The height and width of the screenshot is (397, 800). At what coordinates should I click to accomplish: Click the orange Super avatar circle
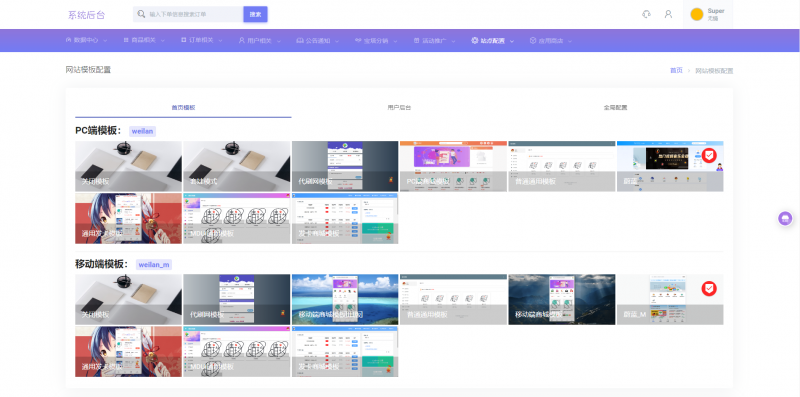pyautogui.click(x=696, y=14)
